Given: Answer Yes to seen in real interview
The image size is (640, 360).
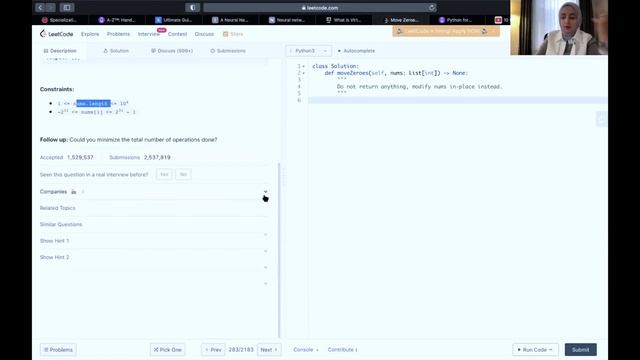Looking at the screenshot, I should tap(164, 174).
